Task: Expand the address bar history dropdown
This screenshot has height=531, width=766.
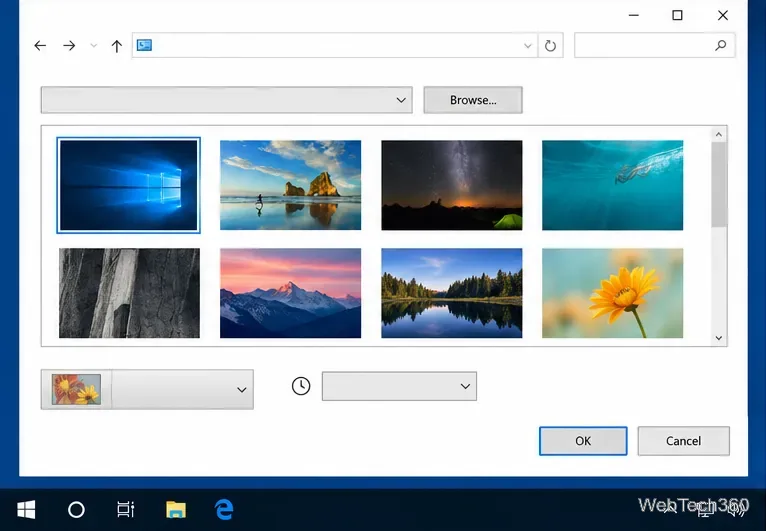Action: (528, 46)
